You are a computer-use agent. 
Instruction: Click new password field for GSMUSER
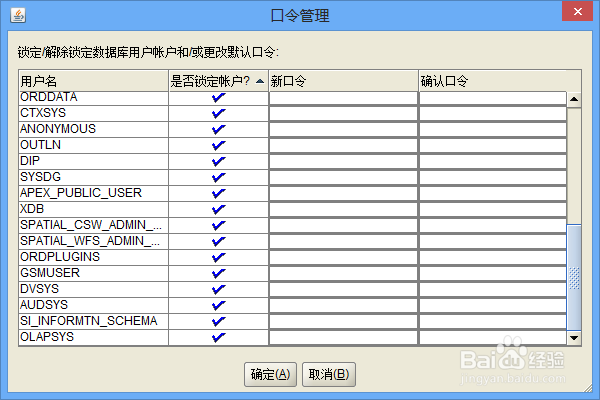[343, 273]
